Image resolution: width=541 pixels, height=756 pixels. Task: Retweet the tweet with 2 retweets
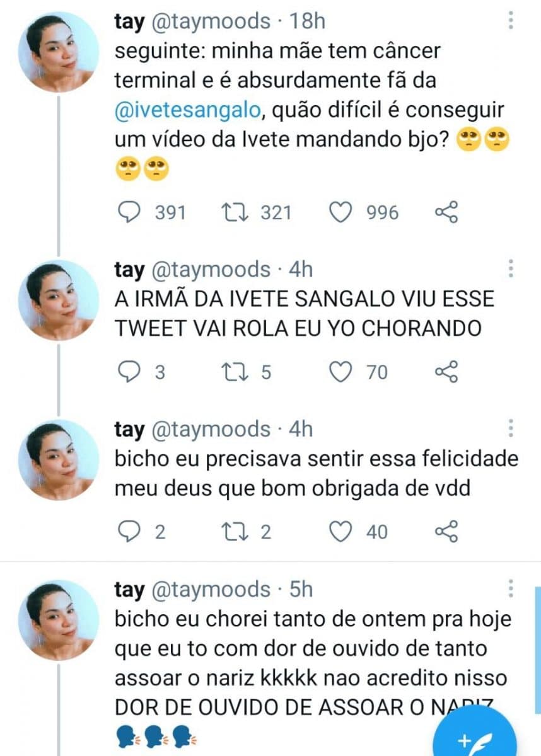click(236, 532)
